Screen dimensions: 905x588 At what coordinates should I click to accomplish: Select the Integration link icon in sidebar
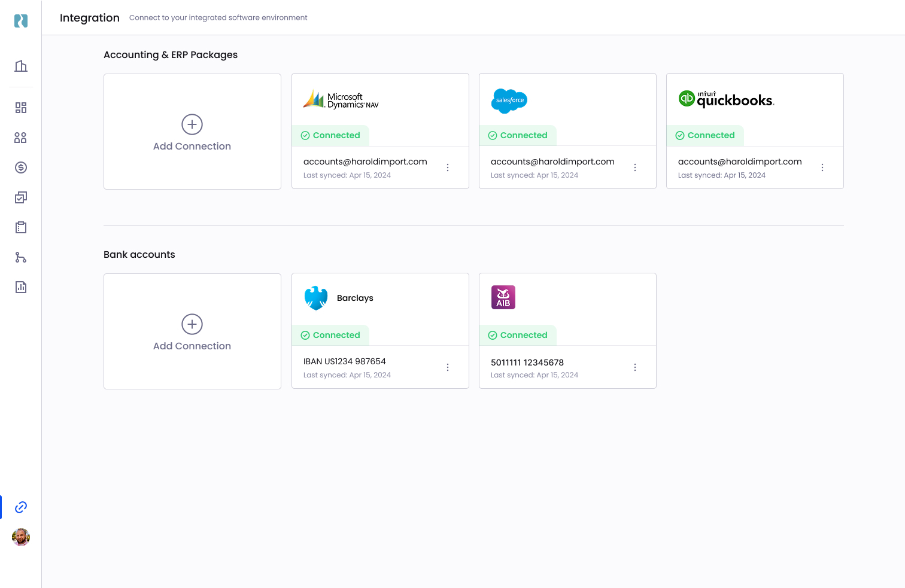click(x=21, y=507)
